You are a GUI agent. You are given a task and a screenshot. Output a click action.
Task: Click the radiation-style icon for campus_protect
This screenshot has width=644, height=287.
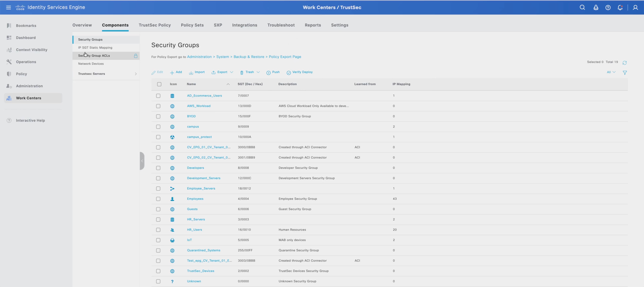(172, 137)
